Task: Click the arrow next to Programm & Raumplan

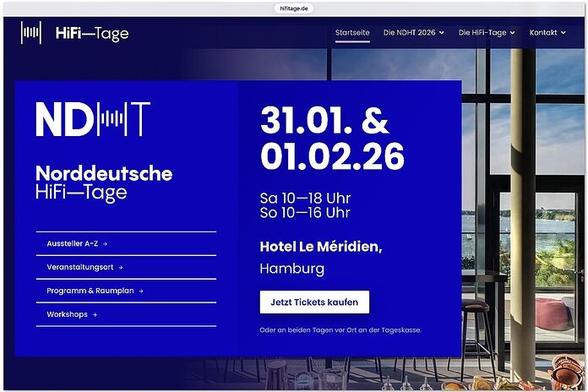Action: (x=140, y=291)
